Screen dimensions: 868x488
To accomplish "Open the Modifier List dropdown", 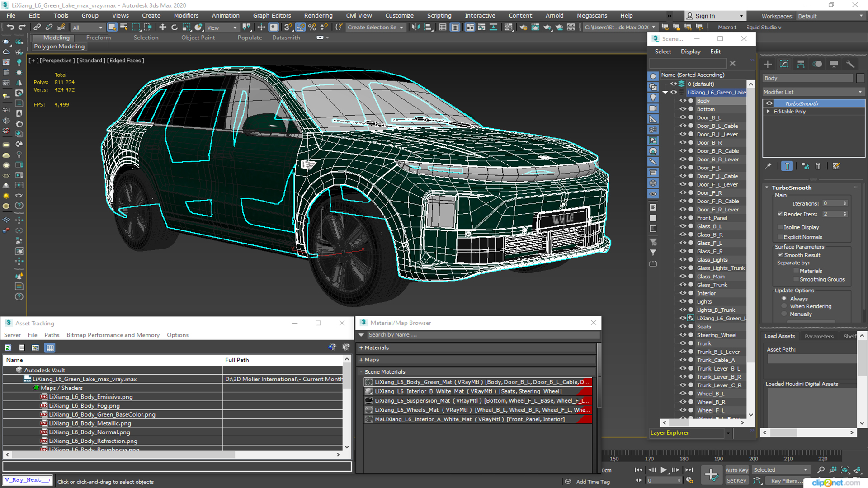I will pos(813,92).
